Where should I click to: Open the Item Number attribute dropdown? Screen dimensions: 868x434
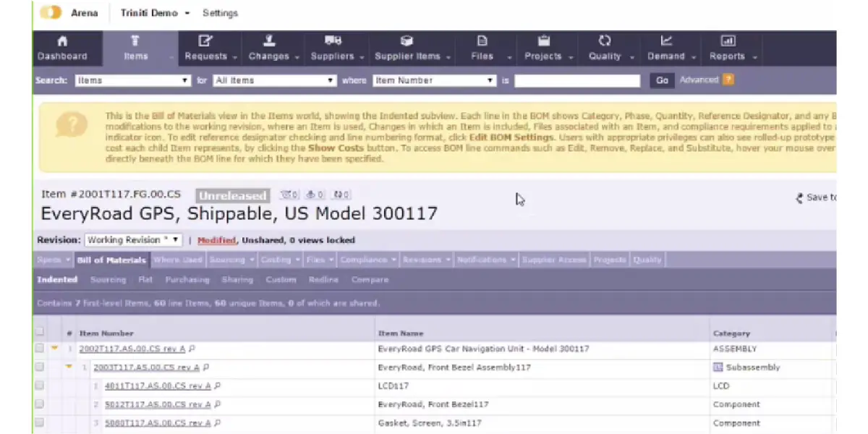pyautogui.click(x=435, y=80)
